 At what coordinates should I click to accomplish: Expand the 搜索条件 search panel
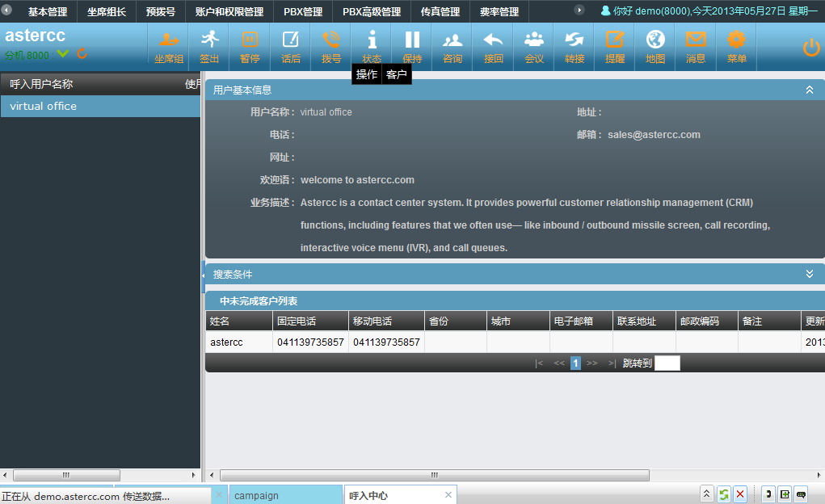point(810,275)
